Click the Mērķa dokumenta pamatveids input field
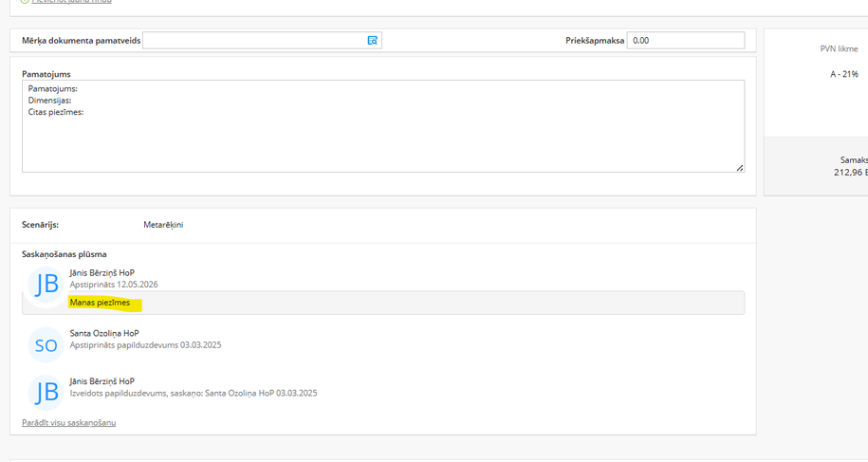Image resolution: width=868 pixels, height=462 pixels. tap(262, 41)
